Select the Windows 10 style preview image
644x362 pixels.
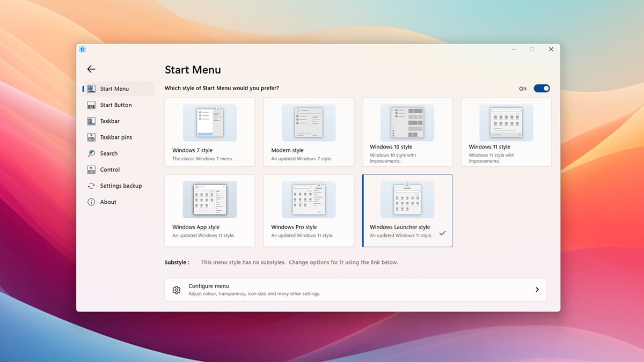[407, 123]
